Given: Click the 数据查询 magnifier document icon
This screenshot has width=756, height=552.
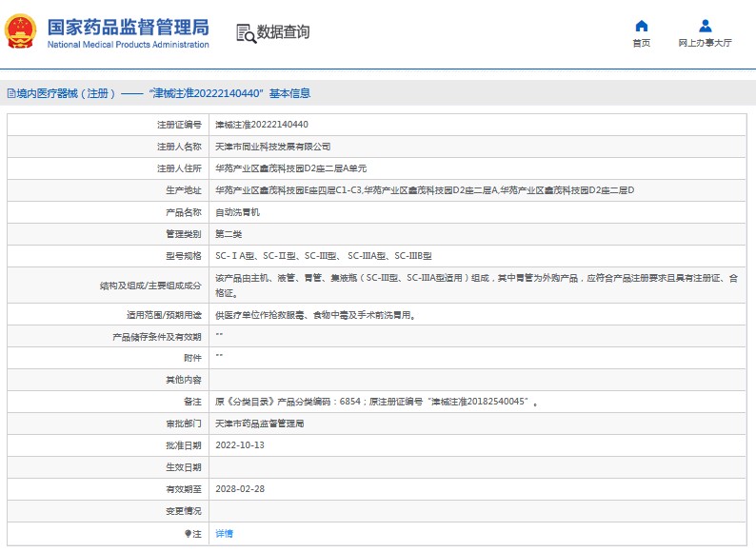Looking at the screenshot, I should click(x=245, y=33).
